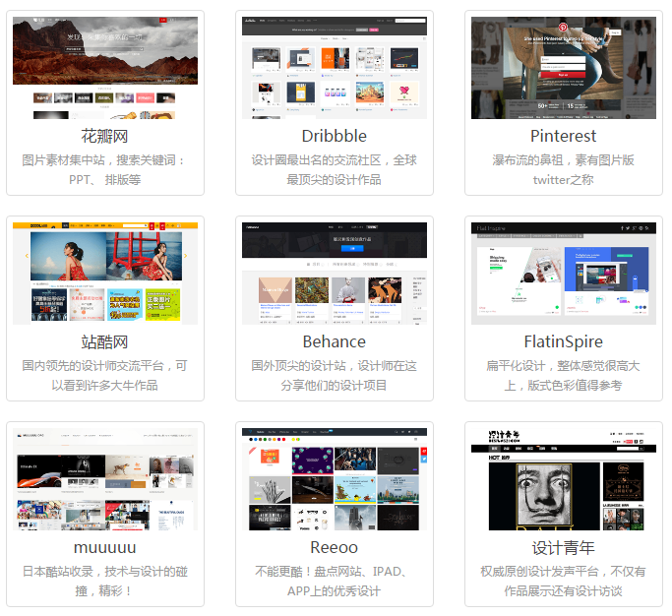Select description text '国外顶尖的设计站，设计师在这'
Screen dimensions: 672x616
point(335,366)
